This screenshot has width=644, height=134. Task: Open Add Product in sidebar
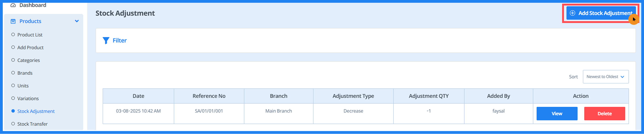tap(30, 48)
